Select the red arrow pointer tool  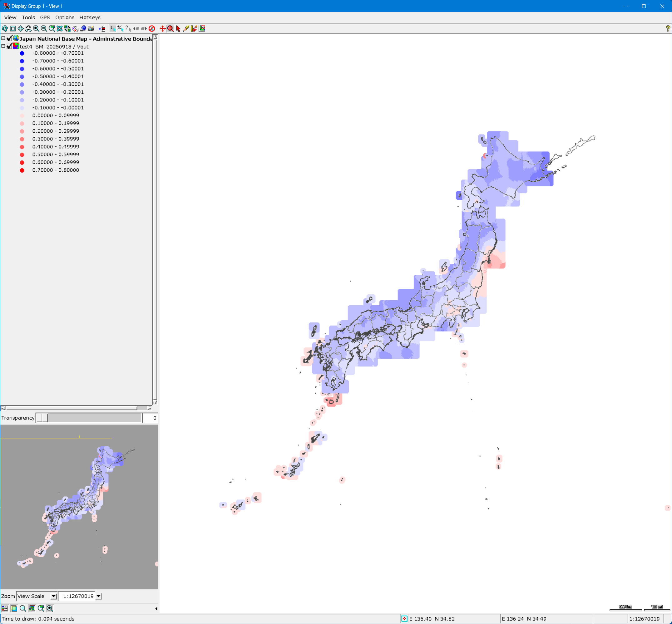tap(178, 29)
